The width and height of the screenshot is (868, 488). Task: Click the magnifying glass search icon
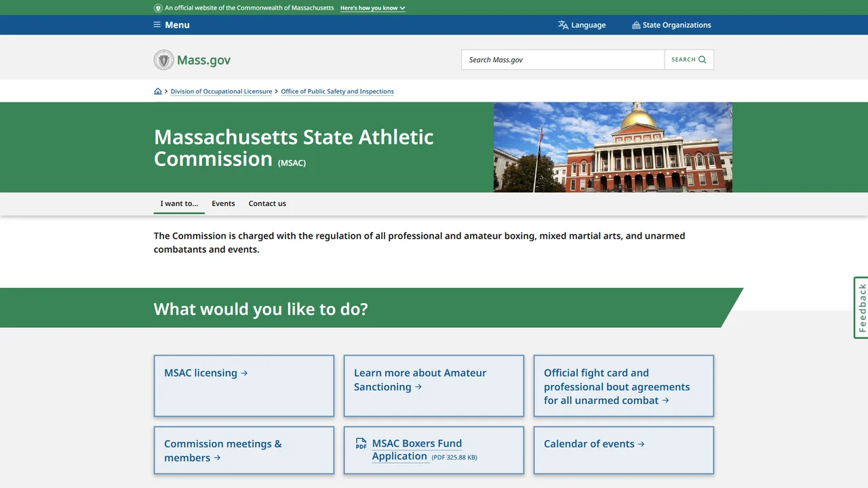(703, 60)
